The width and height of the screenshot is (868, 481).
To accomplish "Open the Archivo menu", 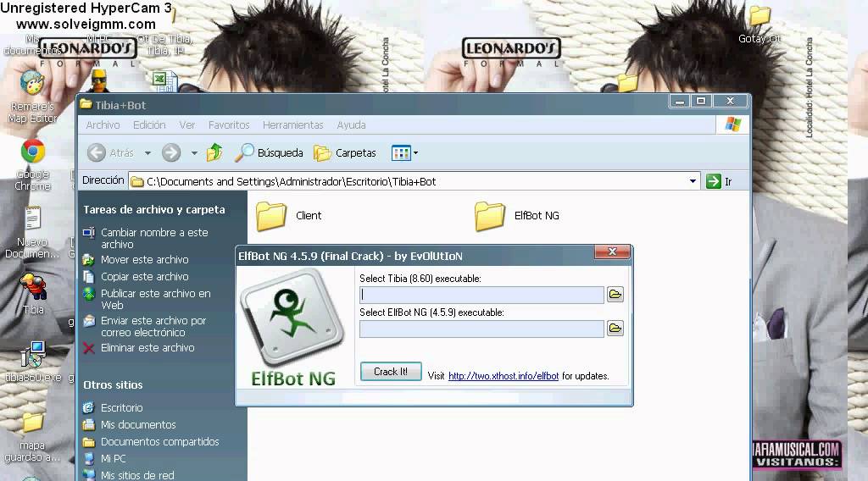I will (103, 125).
